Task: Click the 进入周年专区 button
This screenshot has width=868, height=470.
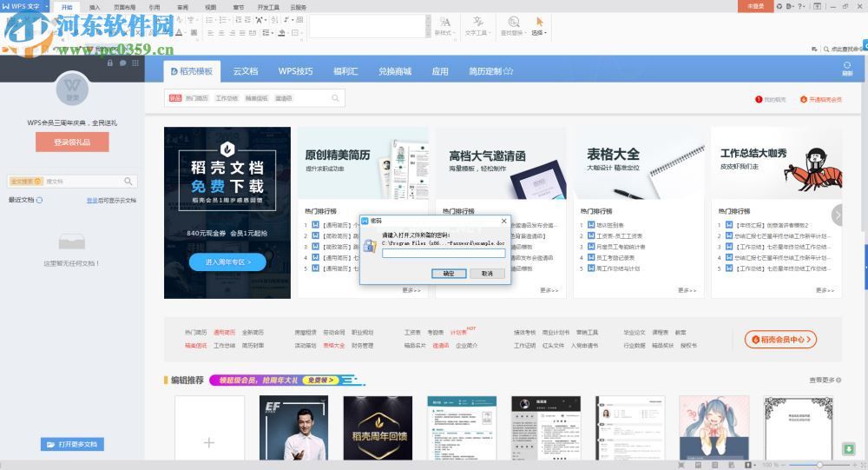Action: tap(227, 261)
